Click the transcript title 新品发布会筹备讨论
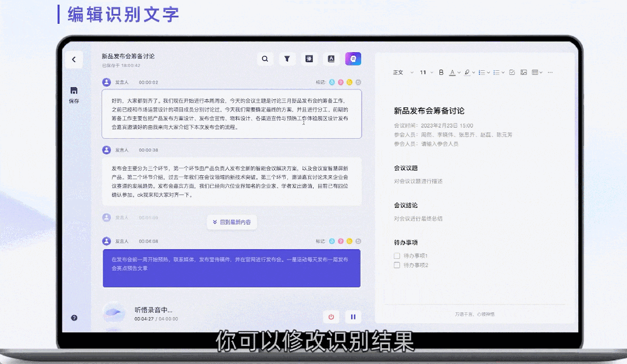 point(128,56)
